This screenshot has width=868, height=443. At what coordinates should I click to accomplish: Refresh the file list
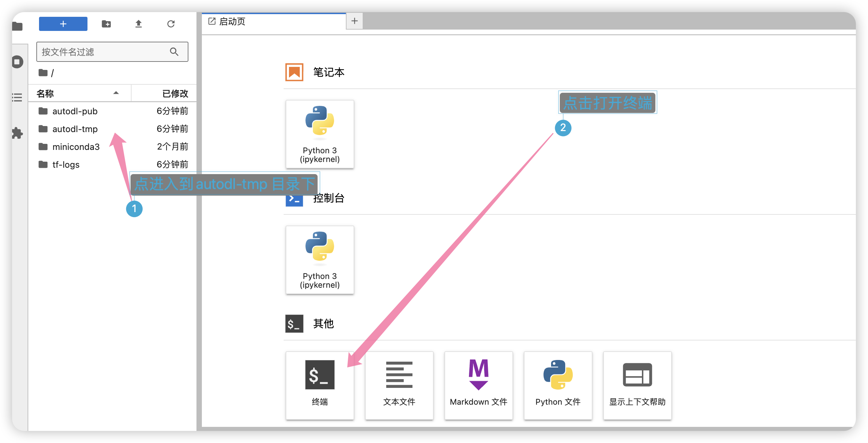pyautogui.click(x=171, y=24)
